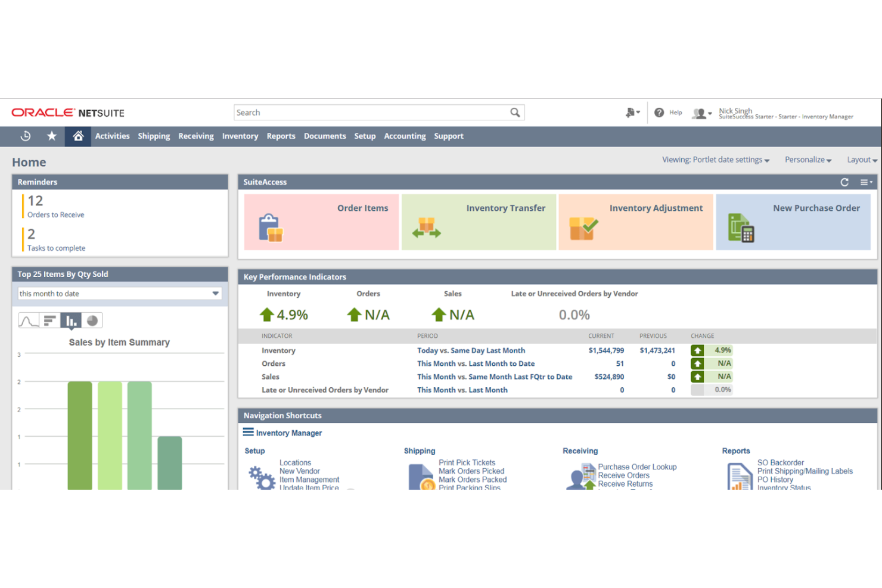Screen dimensions: 882x588
Task: Switch chart to column view
Action: click(x=71, y=321)
